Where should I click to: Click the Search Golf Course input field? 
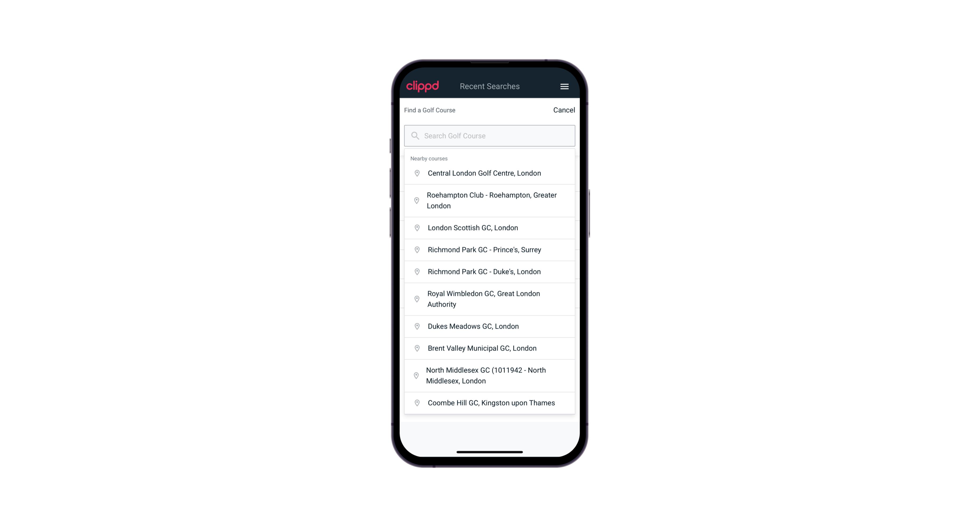[x=489, y=135]
